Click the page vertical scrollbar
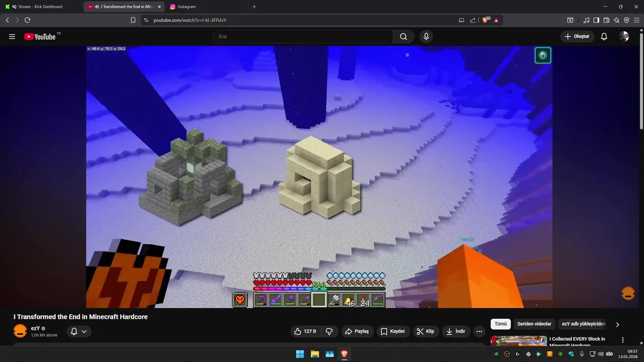644x362 pixels. tap(641, 80)
